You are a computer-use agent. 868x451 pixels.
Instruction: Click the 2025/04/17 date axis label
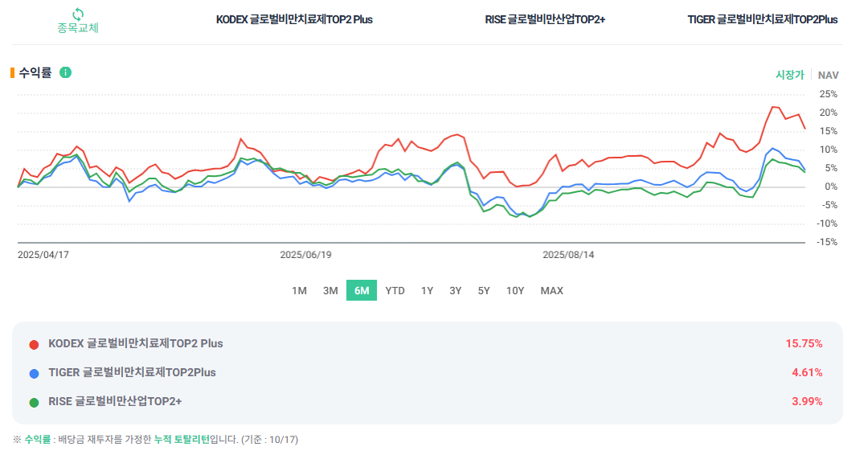(43, 255)
